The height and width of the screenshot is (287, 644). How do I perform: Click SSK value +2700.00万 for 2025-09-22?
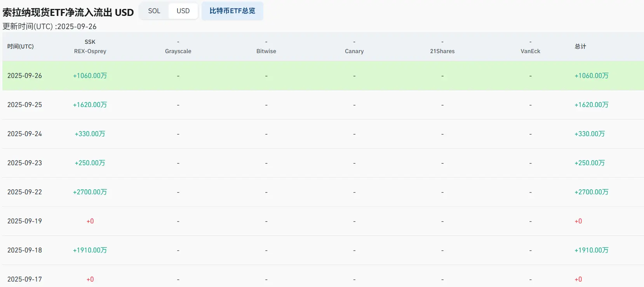90,192
